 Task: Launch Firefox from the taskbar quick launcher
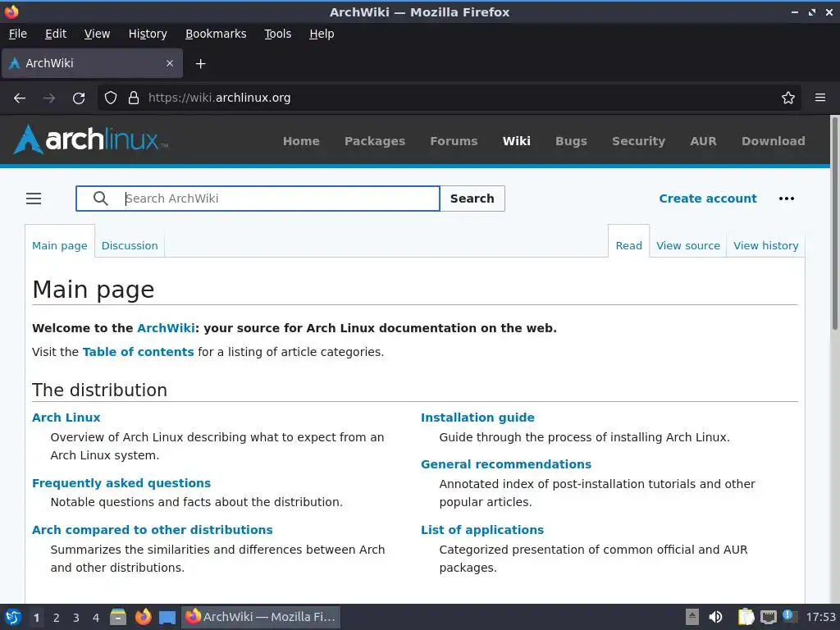click(x=143, y=617)
